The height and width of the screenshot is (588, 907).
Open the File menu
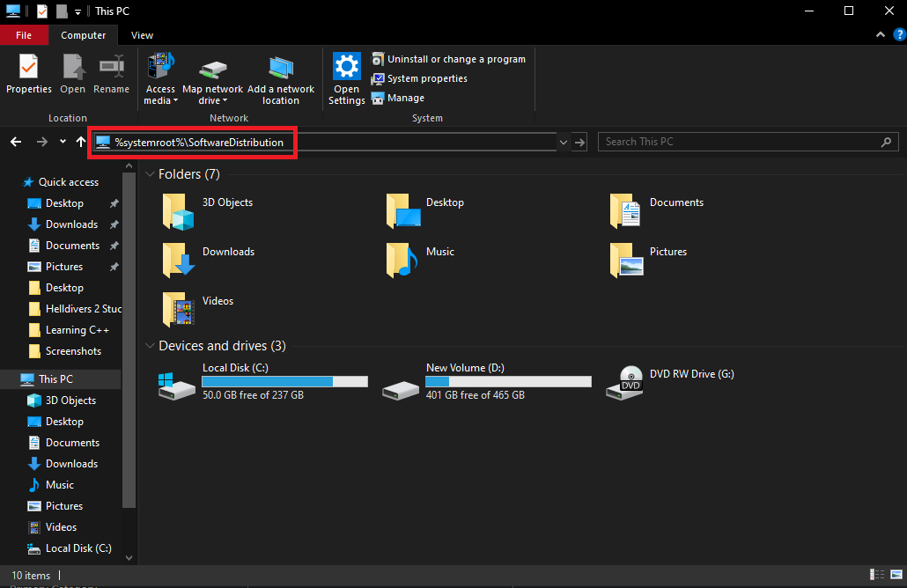pyautogui.click(x=25, y=35)
